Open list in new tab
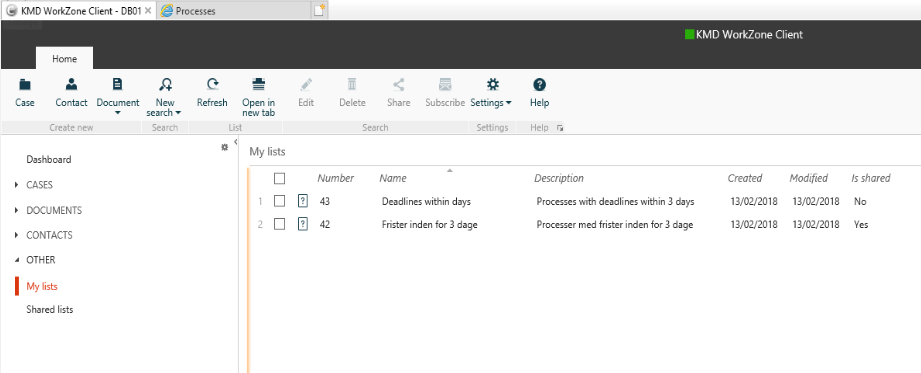 click(258, 98)
